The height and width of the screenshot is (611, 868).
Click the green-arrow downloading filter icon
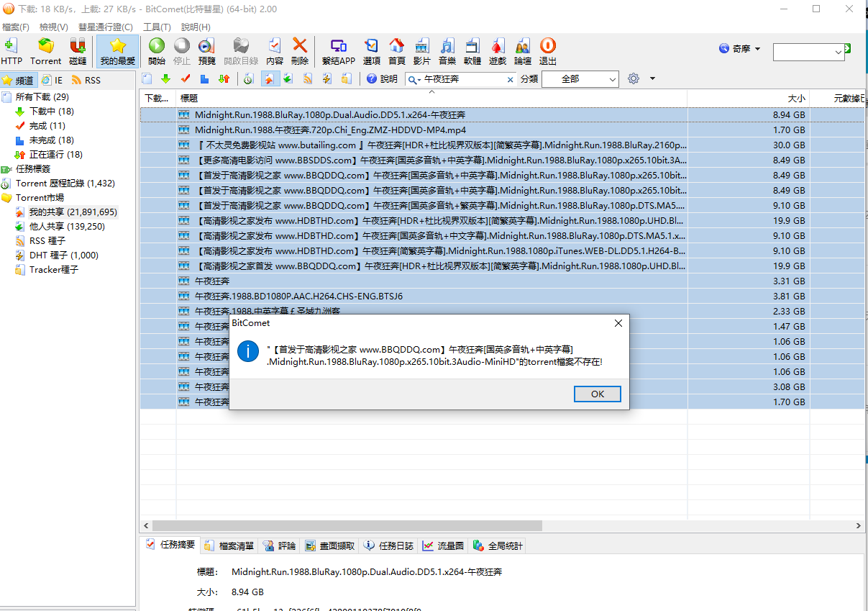tap(166, 78)
